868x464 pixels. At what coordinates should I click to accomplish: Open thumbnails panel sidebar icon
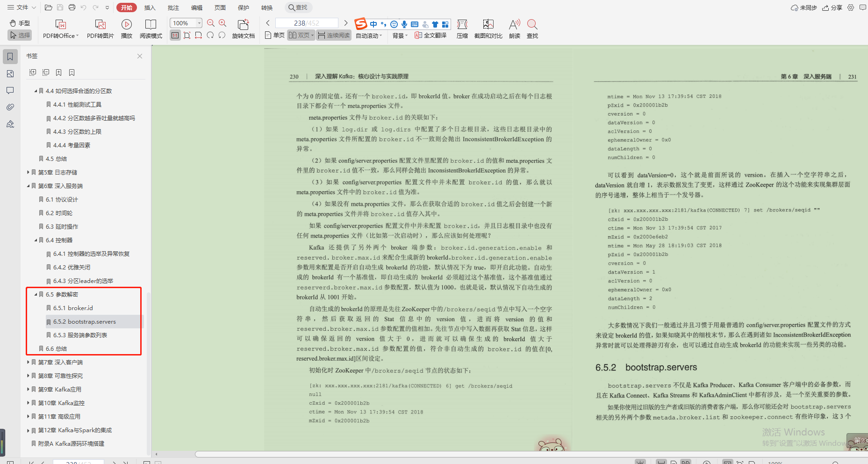(10, 73)
